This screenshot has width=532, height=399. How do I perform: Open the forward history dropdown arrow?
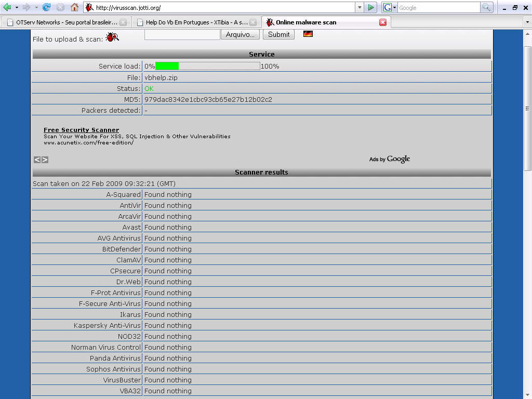click(36, 7)
